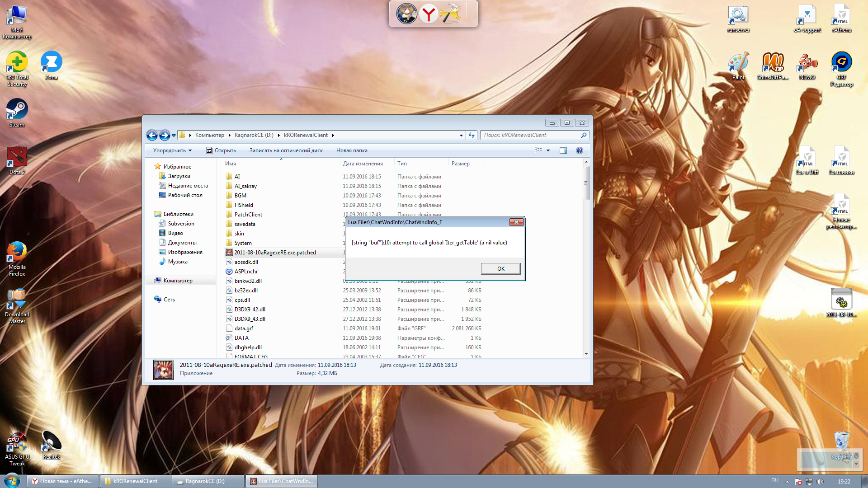Switch to Новая тема - eAthena taskbar item
This screenshot has width=868, height=488.
tap(63, 481)
